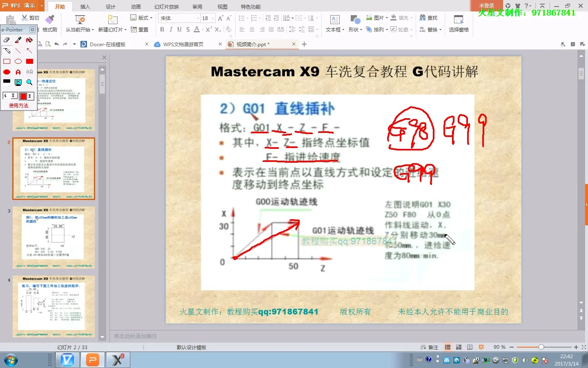Toggle bold formatting with the B button

pos(162,29)
